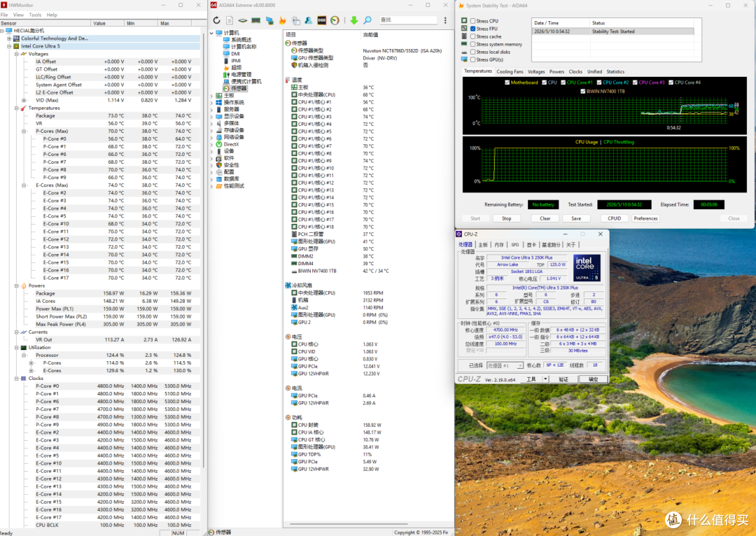
Task: Click the 查找 search field in AIDA64
Action: coord(408,20)
